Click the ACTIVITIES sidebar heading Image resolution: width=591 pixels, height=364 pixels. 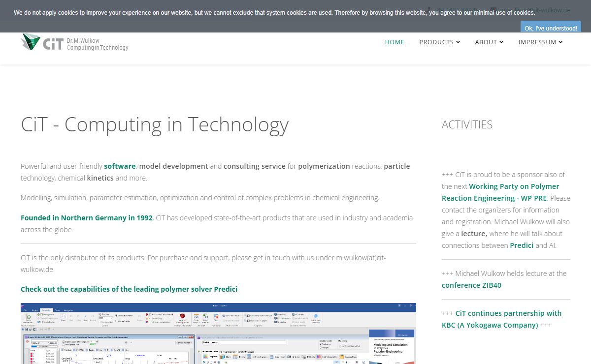pos(467,124)
